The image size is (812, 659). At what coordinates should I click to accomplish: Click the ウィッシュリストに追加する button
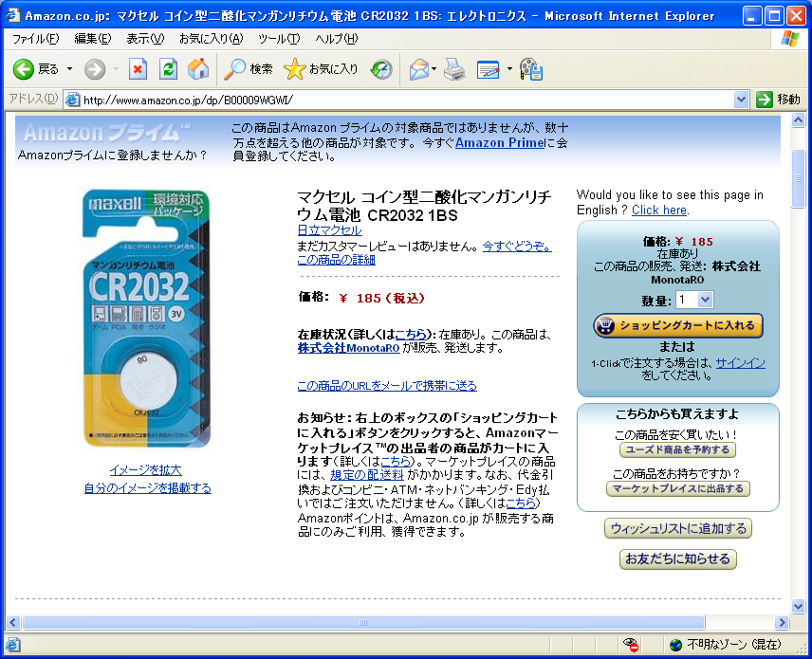click(678, 528)
